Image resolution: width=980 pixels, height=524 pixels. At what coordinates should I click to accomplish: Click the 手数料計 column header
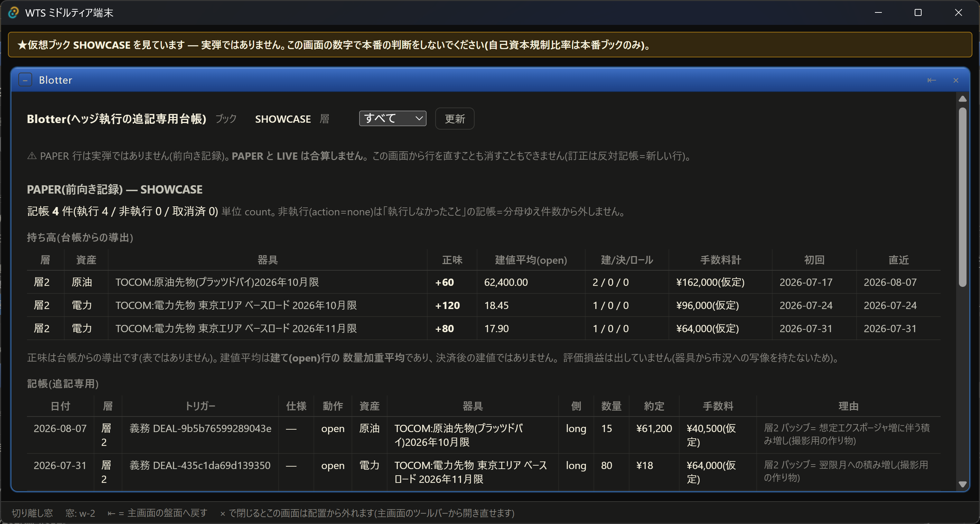pos(720,260)
